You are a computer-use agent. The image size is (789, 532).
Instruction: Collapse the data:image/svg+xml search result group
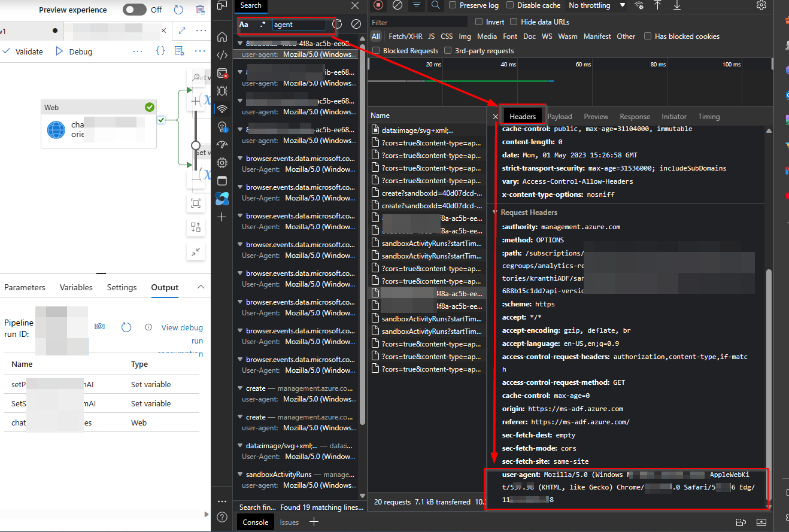pos(240,446)
